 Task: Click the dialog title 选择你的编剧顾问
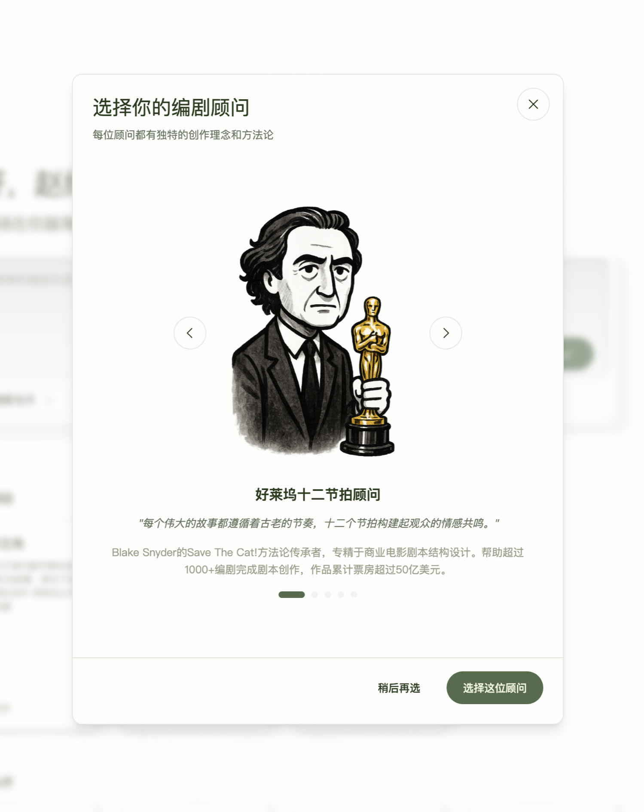[x=171, y=107]
